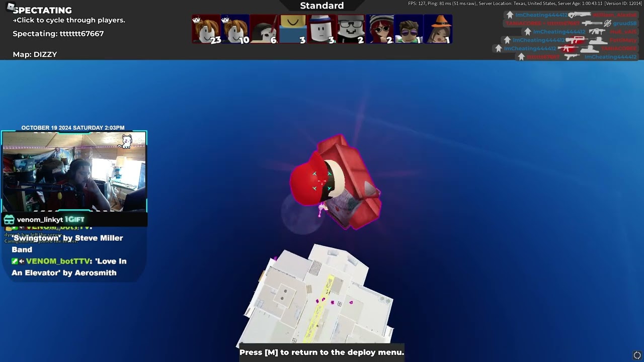
Task: Click the crossed-out scope icon next to gruud58
Action: [607, 23]
